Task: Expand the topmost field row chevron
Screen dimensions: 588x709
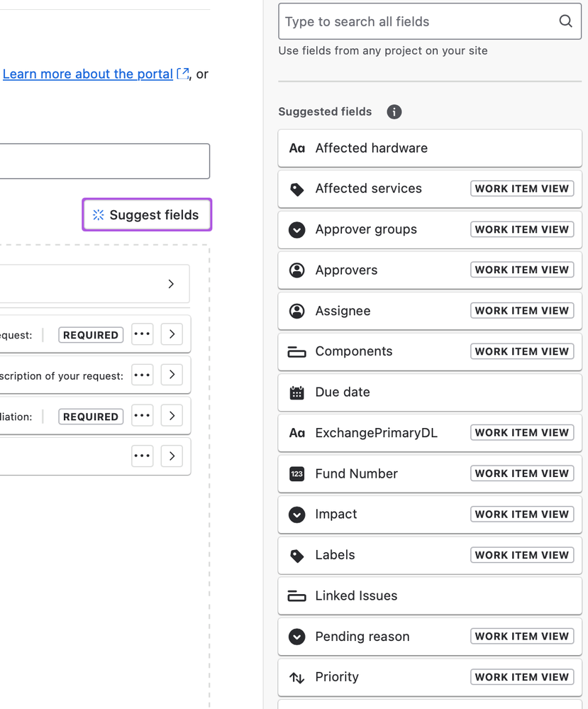Action: pyautogui.click(x=171, y=283)
